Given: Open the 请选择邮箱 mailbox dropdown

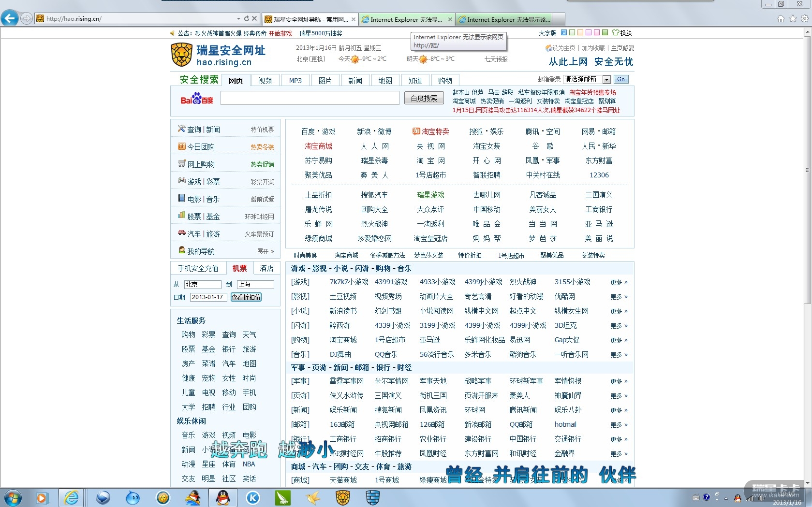Looking at the screenshot, I should pos(587,79).
